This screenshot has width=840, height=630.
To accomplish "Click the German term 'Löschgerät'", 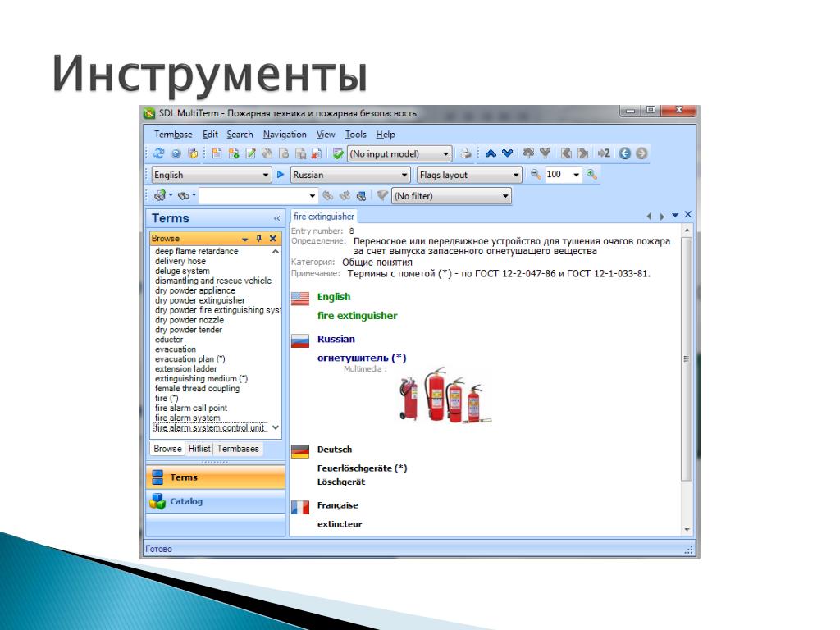I will pyautogui.click(x=340, y=482).
